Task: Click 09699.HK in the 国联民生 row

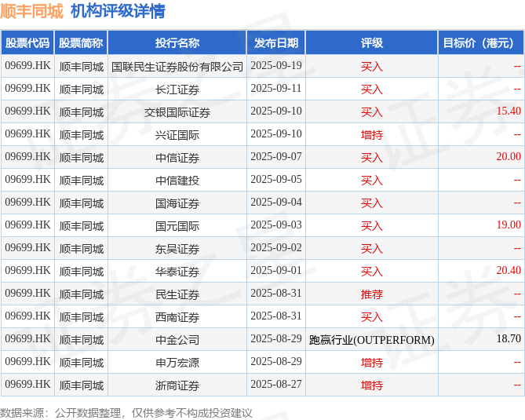Action: (27, 65)
